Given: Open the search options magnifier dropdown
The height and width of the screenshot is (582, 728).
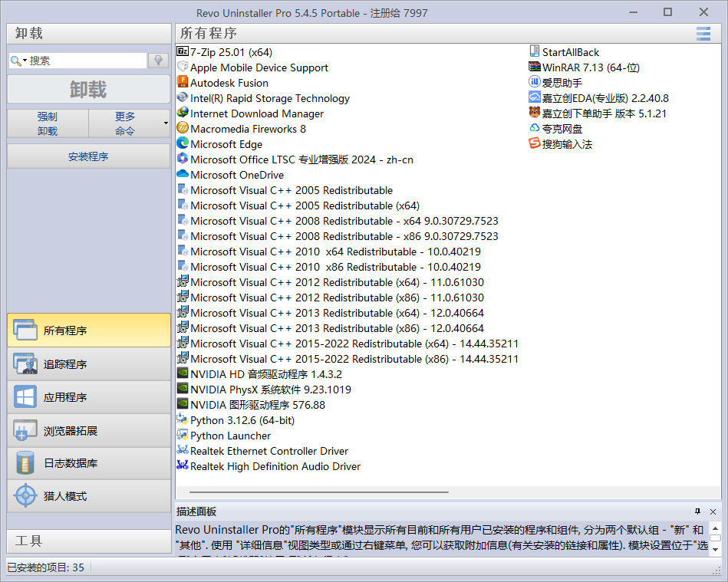Looking at the screenshot, I should tap(18, 61).
